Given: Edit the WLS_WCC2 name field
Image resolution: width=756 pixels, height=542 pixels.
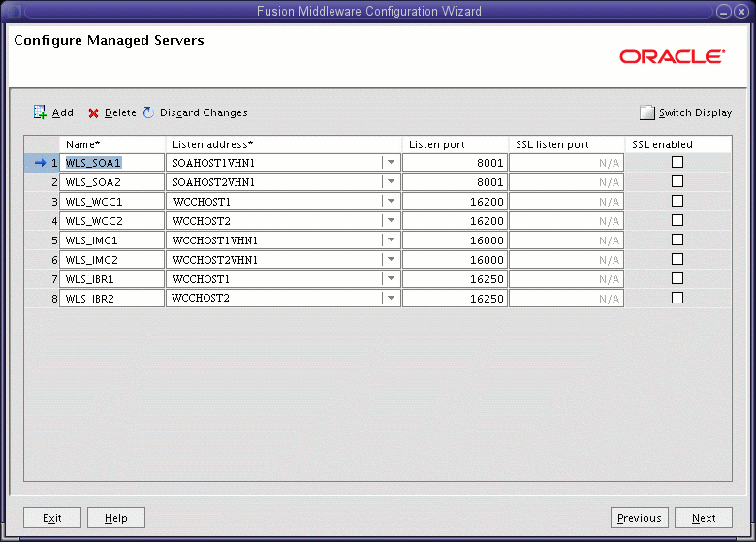Looking at the screenshot, I should click(111, 221).
